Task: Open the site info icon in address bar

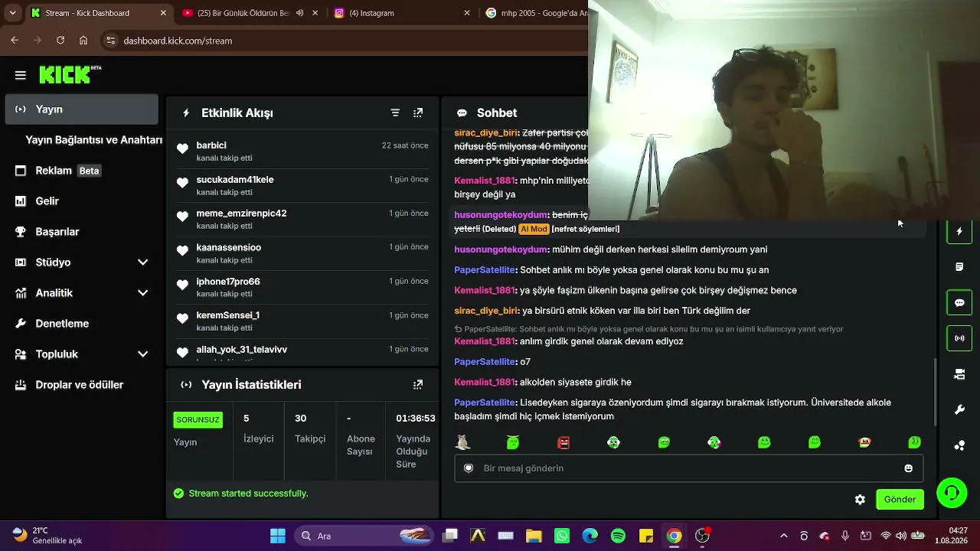Action: tap(110, 41)
